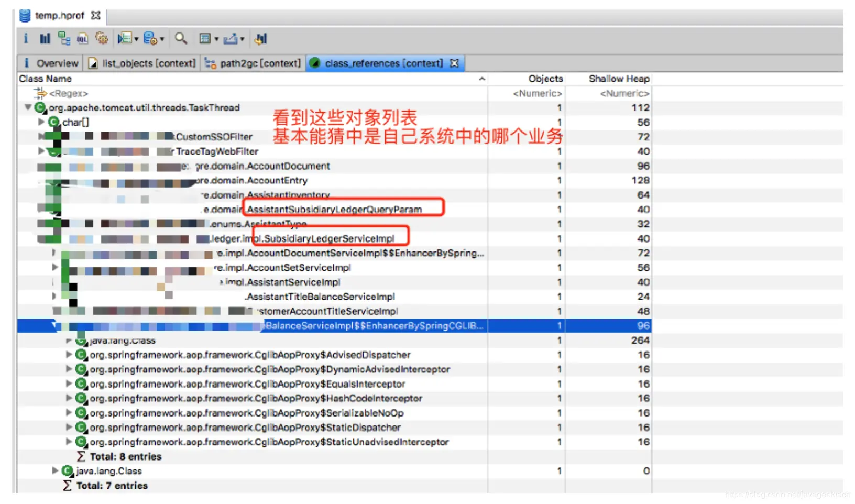Select the AssistantSubsidiaryLedgerQueryParam row
855x504 pixels.
[x=335, y=209]
